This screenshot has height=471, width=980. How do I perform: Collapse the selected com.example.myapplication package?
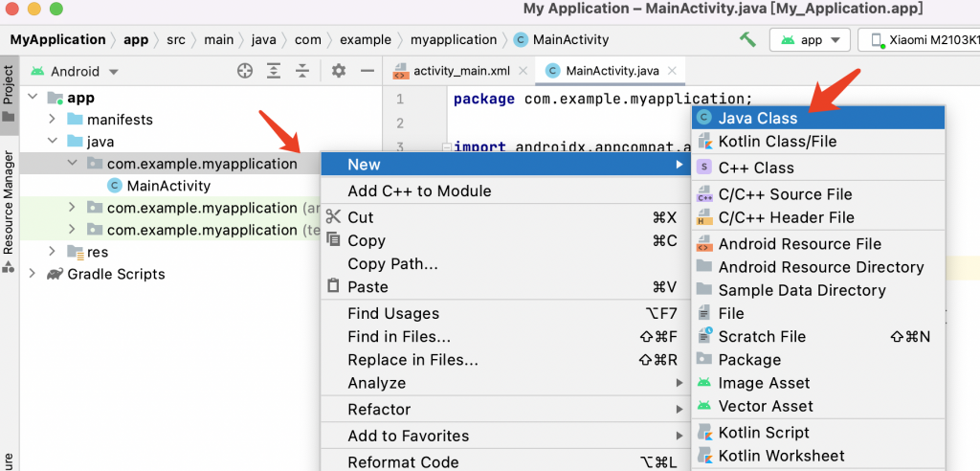tap(73, 164)
